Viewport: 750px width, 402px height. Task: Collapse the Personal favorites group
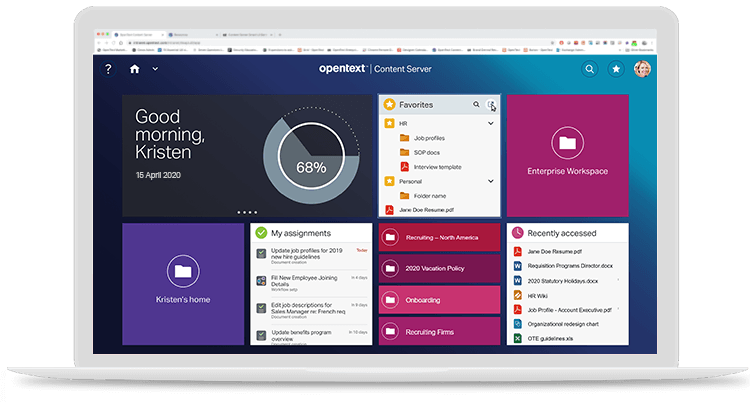tap(490, 181)
